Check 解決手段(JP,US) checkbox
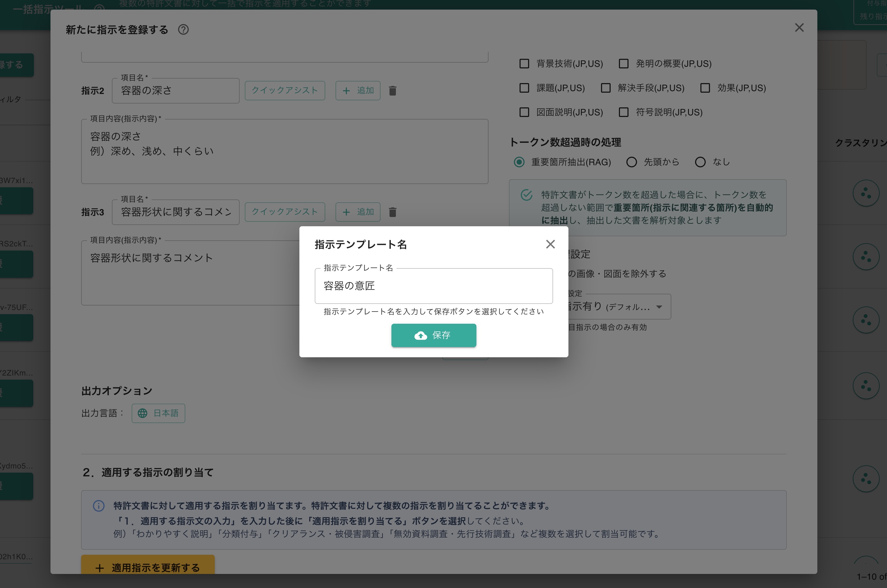887x588 pixels. (x=605, y=88)
